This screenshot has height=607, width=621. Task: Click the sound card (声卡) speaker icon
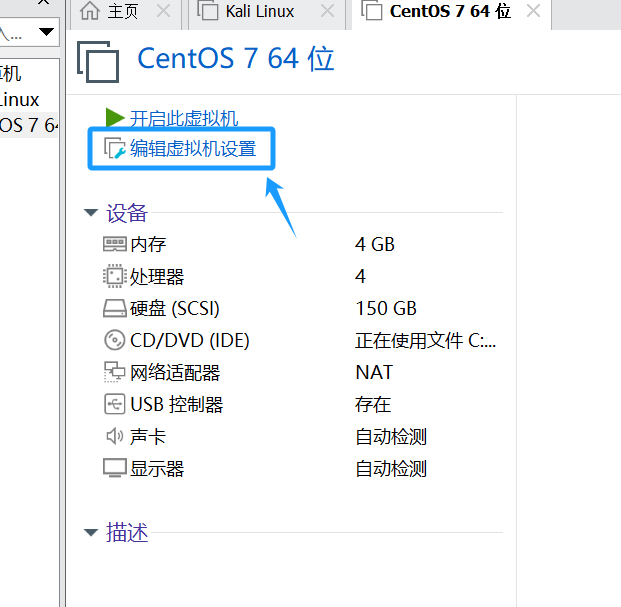pyautogui.click(x=115, y=437)
